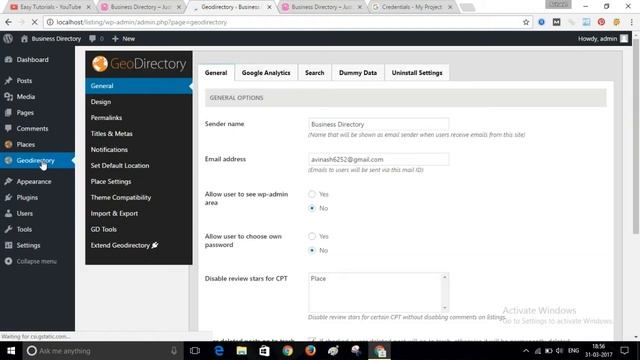Open Chrome three-dot menu
The image size is (640, 360).
coord(631,22)
